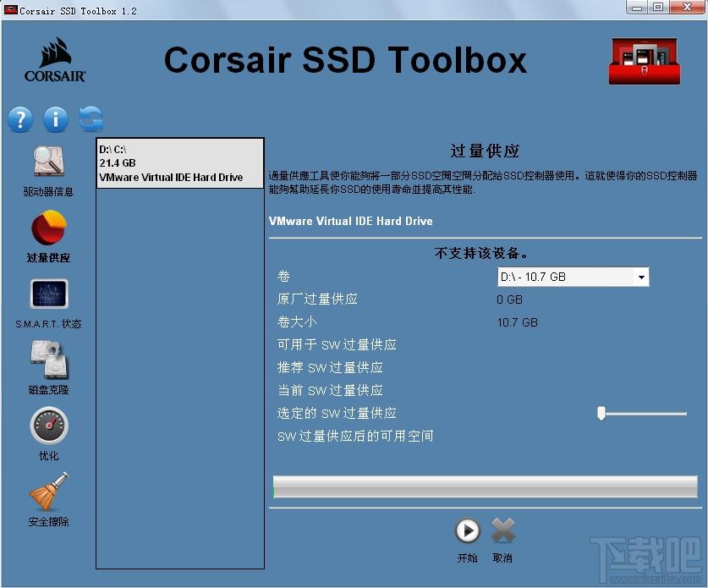Click the SW 过量供应后的可用空间 label
This screenshot has height=588, width=708.
coord(355,437)
